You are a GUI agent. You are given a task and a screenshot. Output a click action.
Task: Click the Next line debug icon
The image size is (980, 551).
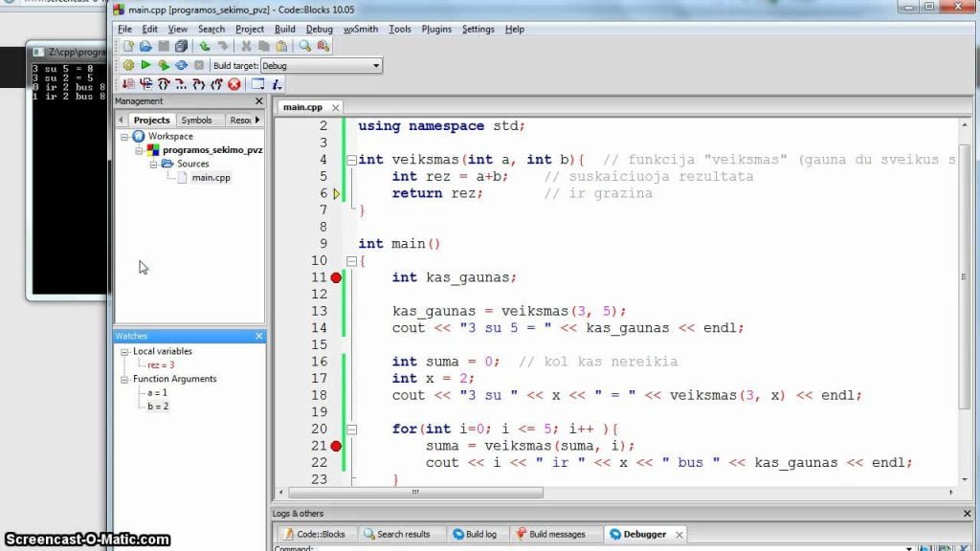pyautogui.click(x=164, y=84)
